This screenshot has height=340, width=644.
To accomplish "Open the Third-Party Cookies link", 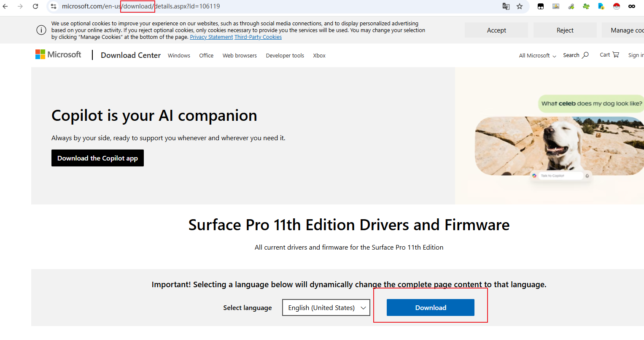I will coord(258,37).
